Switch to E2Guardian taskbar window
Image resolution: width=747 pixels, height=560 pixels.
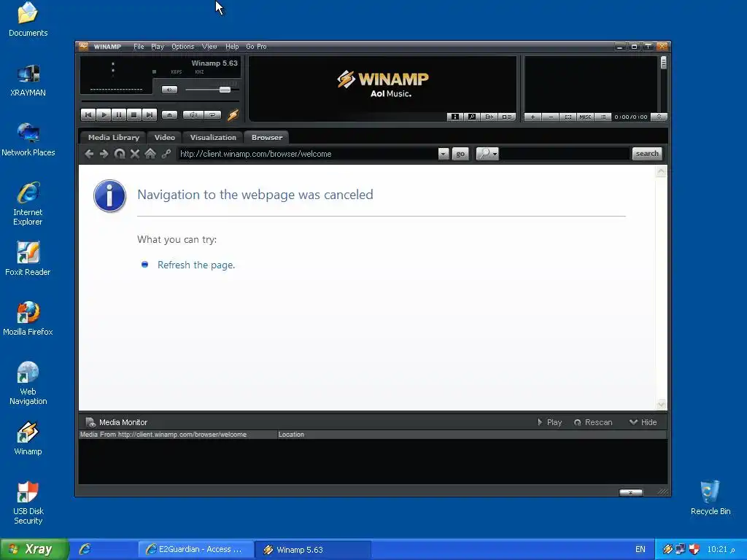(x=196, y=550)
